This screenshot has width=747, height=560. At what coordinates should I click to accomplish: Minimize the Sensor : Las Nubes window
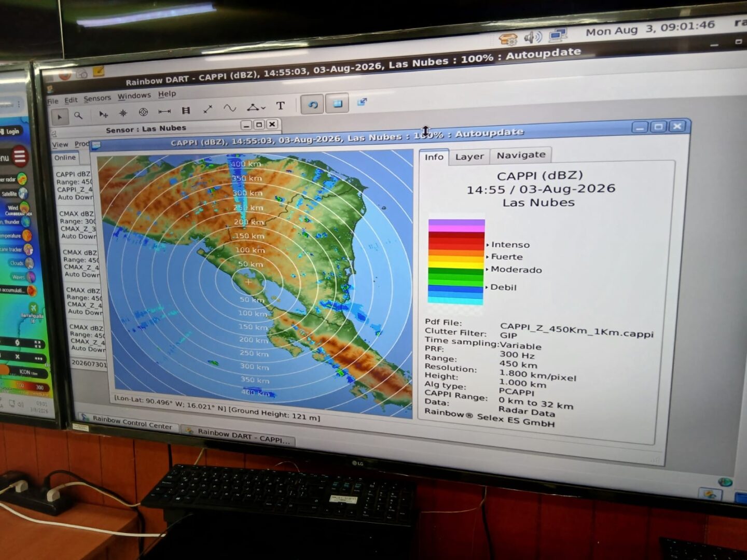point(246,125)
